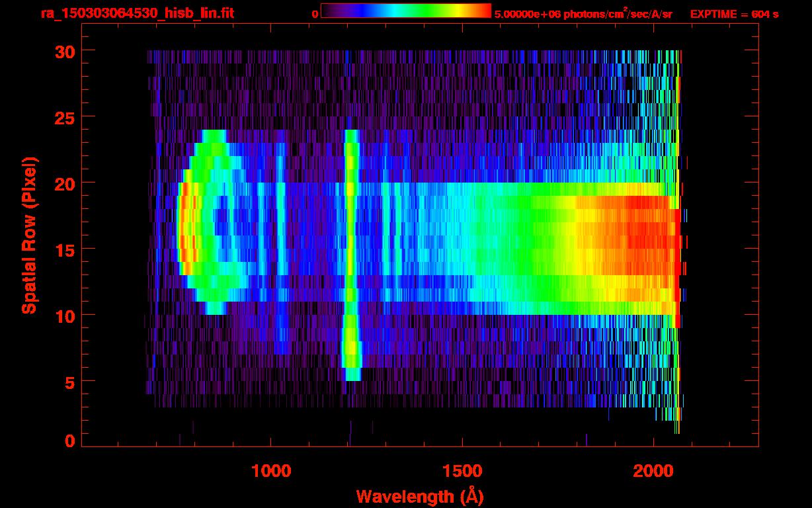This screenshot has width=812, height=508.
Task: Click the y-axis tick label 15
Action: [x=64, y=249]
